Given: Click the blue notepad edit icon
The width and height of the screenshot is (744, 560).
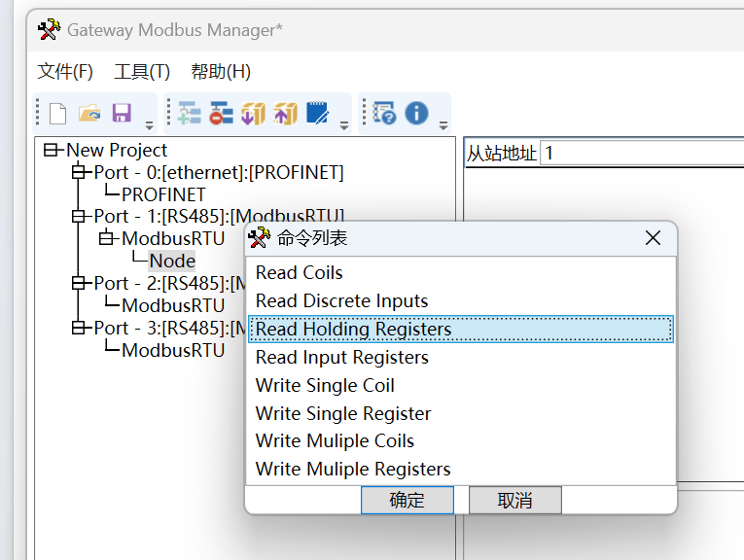Looking at the screenshot, I should click(317, 113).
